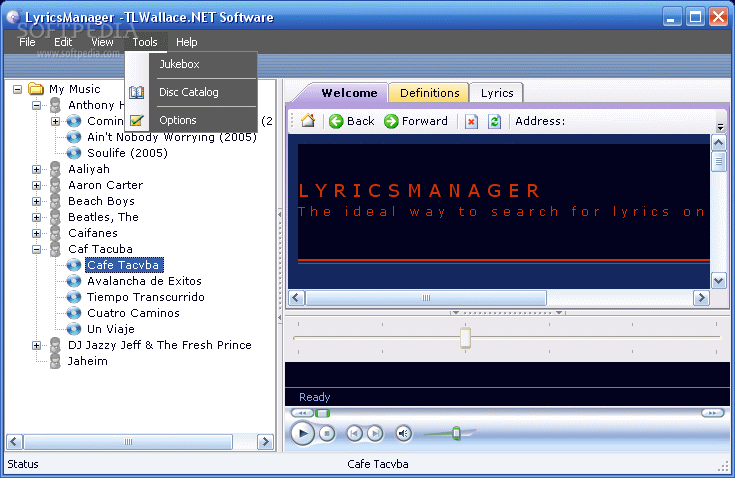Expand the Beatles, The node

click(x=37, y=217)
